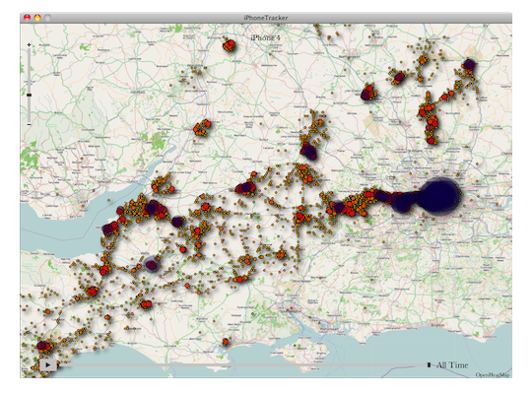The width and height of the screenshot is (532, 394).
Task: Select the purple haloed marker in Somerset
Action: tap(152, 265)
